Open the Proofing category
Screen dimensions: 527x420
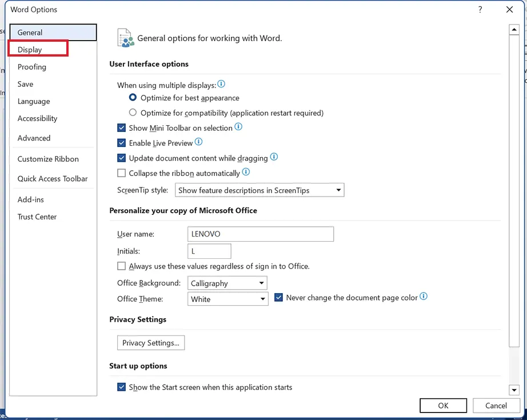(53, 67)
